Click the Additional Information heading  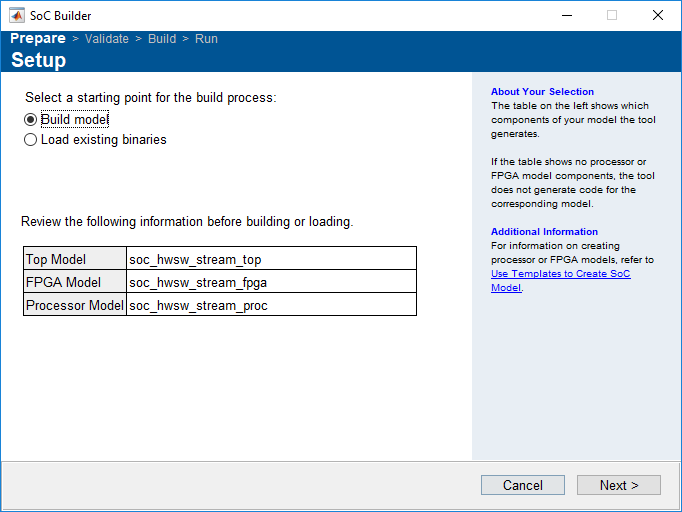point(544,232)
